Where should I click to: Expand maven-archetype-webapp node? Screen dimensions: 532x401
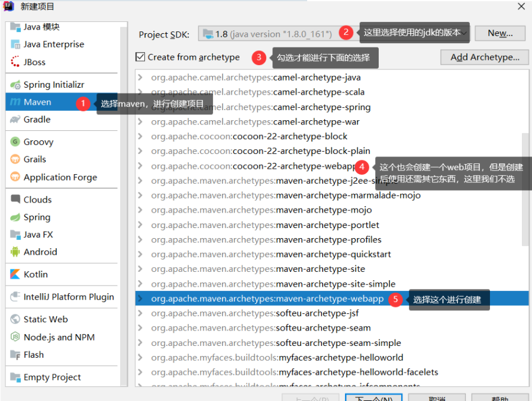click(140, 299)
